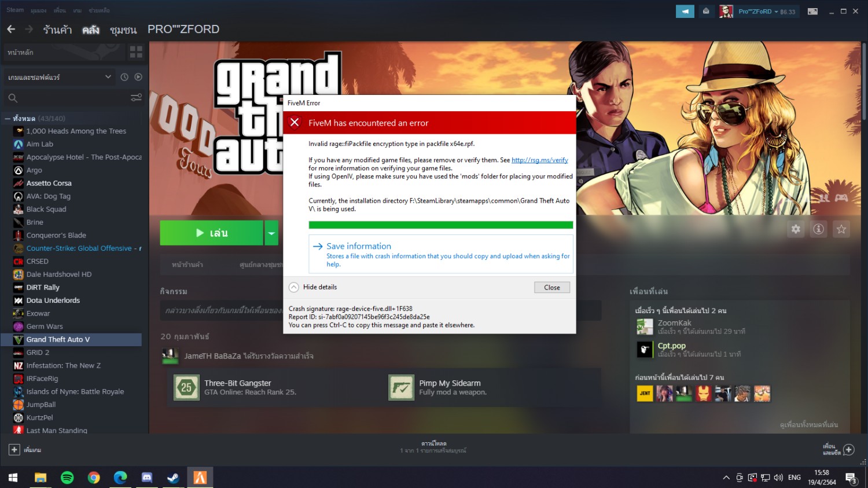
Task: Go back with the Steam back arrow
Action: click(x=11, y=29)
